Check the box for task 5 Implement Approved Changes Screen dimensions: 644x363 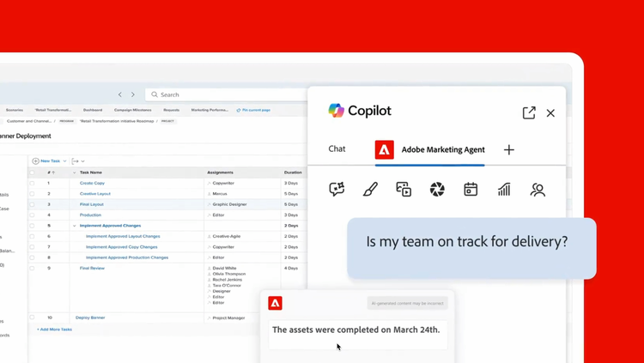pos(32,226)
